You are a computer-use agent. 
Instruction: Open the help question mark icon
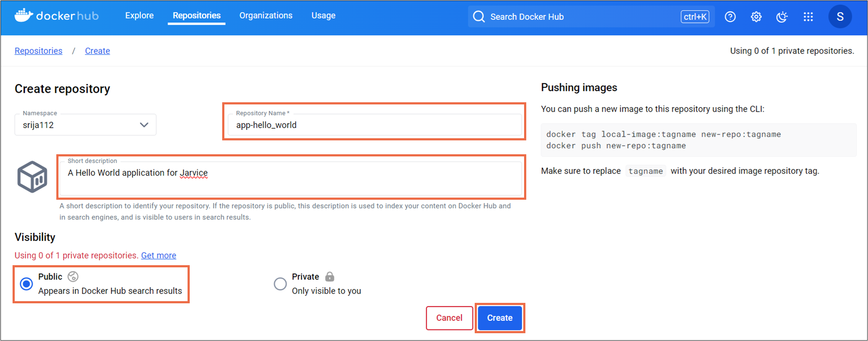730,17
